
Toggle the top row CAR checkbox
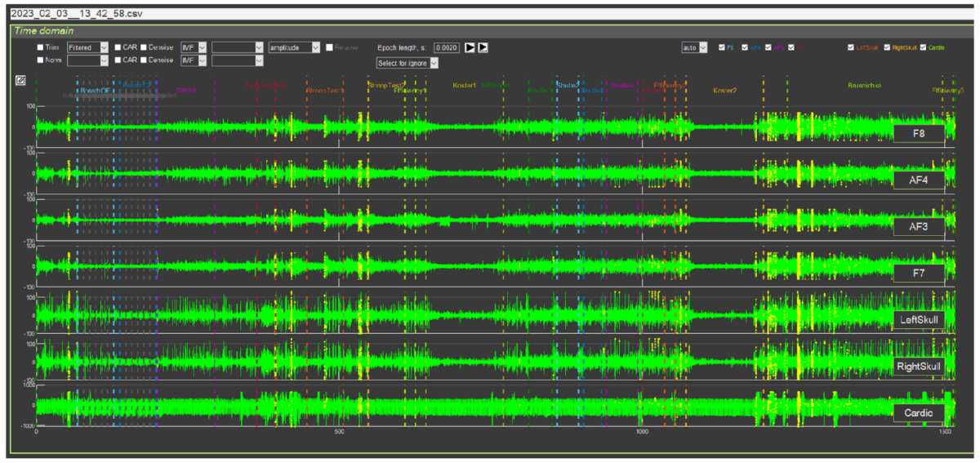(118, 47)
